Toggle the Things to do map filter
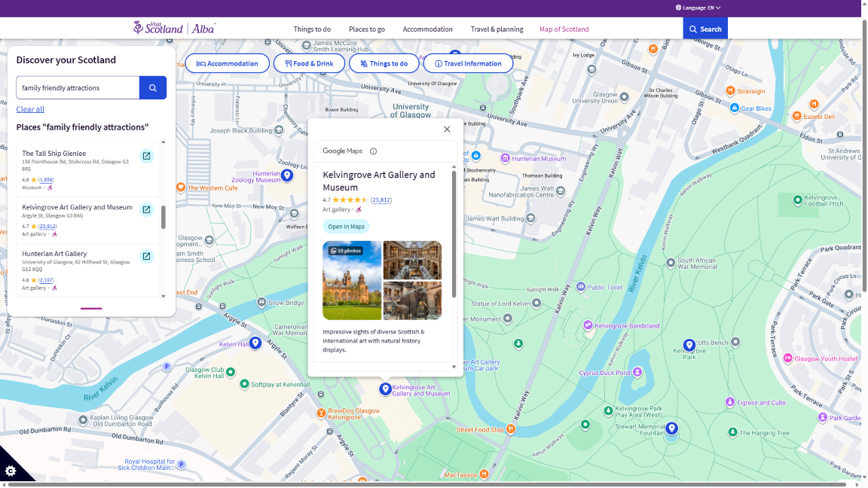 384,64
